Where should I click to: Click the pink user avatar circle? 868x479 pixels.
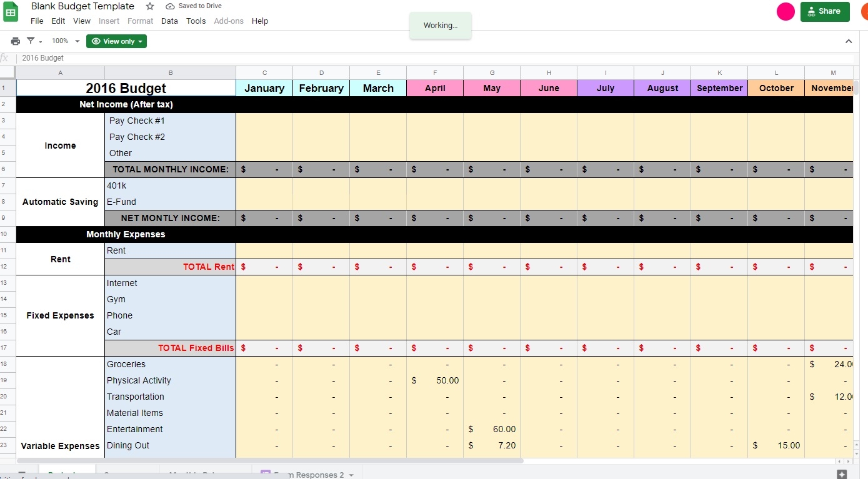786,11
